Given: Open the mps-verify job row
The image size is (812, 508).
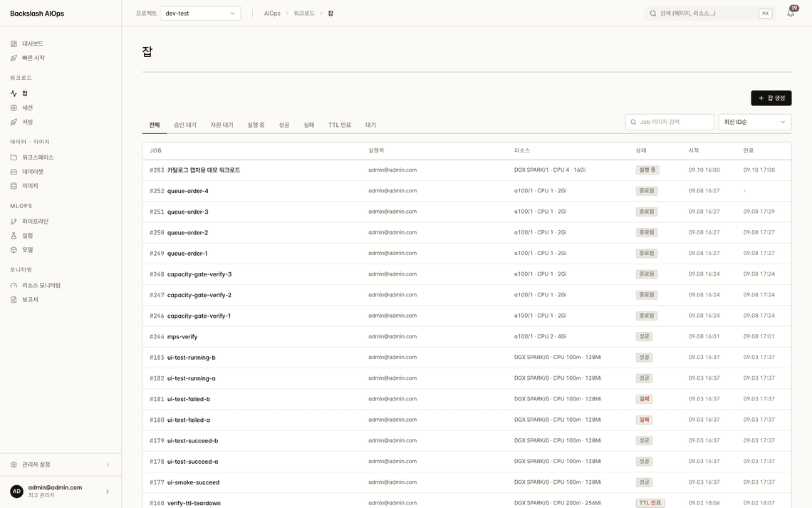Looking at the screenshot, I should (467, 336).
